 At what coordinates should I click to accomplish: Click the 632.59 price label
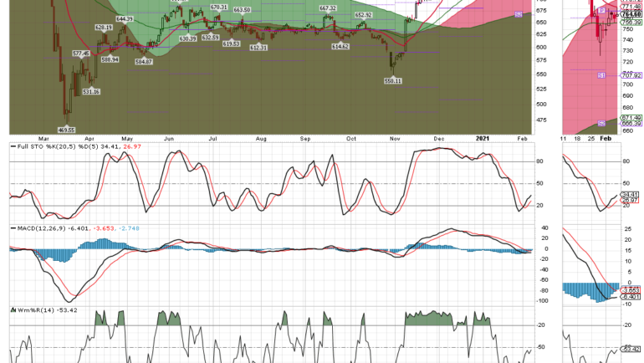[210, 38]
